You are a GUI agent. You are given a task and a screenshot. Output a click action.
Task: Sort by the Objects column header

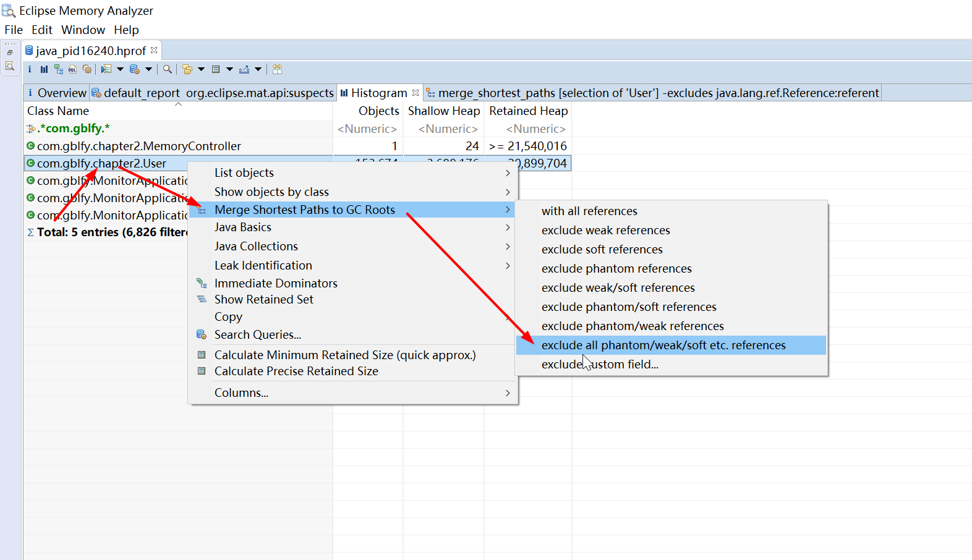368,111
